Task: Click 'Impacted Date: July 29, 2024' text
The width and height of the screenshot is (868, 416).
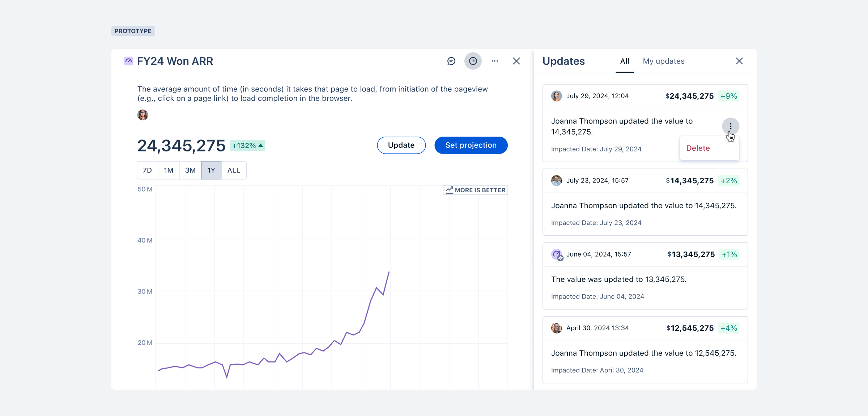Action: click(x=596, y=149)
